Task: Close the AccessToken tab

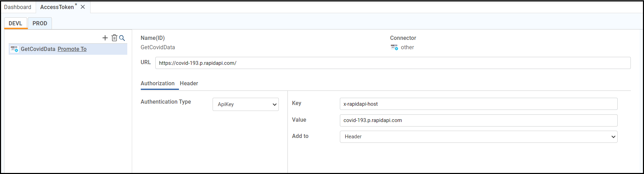Action: pos(83,7)
